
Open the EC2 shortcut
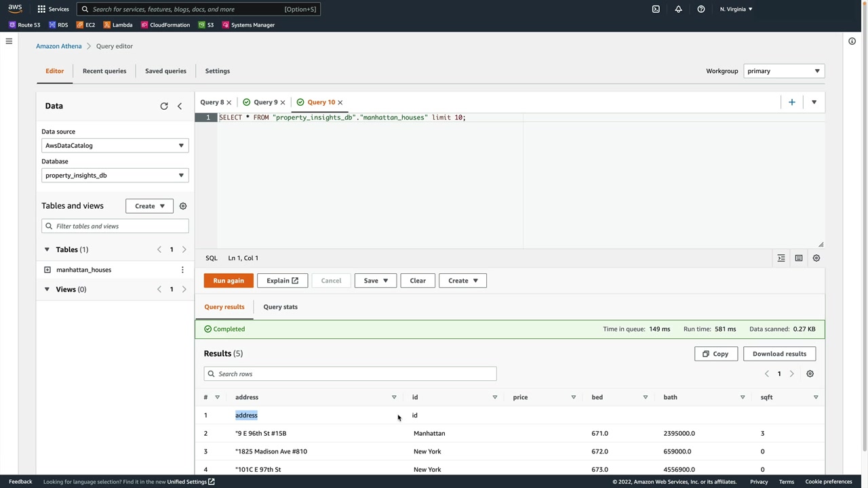point(85,25)
